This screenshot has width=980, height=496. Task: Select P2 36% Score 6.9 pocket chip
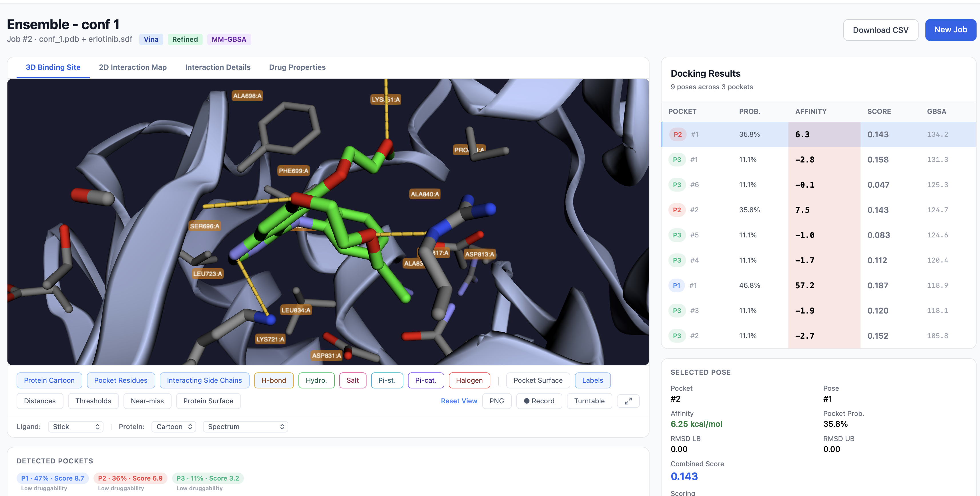[x=130, y=478]
